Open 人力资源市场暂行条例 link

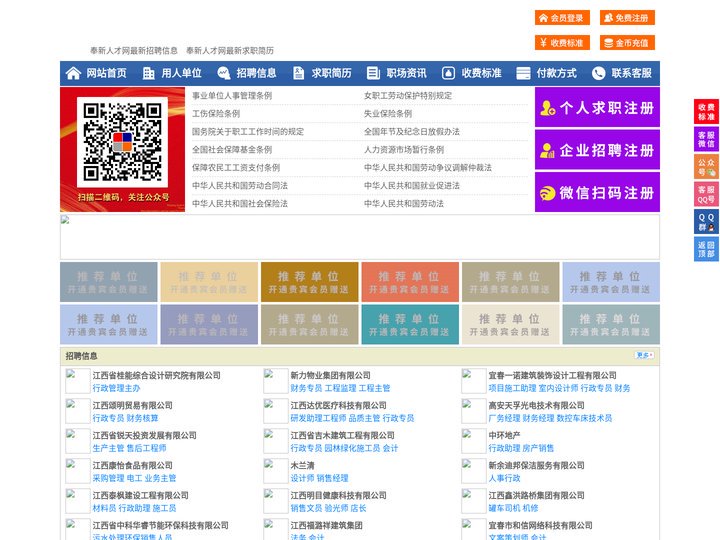(x=404, y=149)
